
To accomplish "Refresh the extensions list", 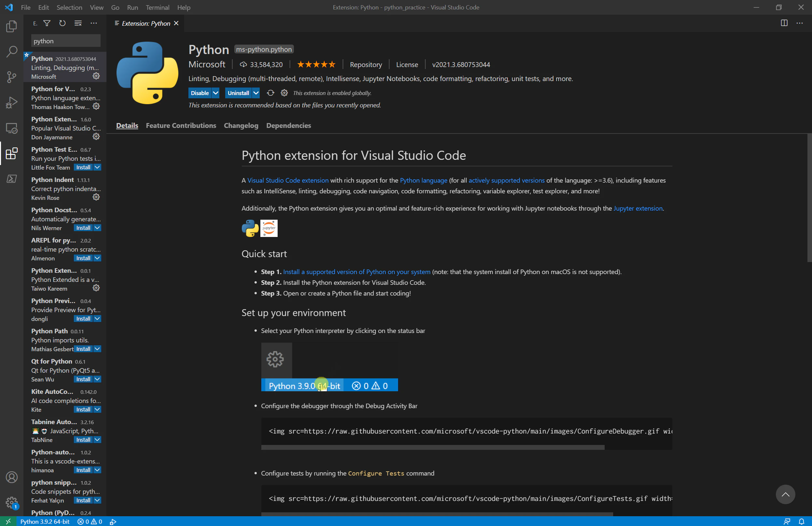I will point(62,23).
